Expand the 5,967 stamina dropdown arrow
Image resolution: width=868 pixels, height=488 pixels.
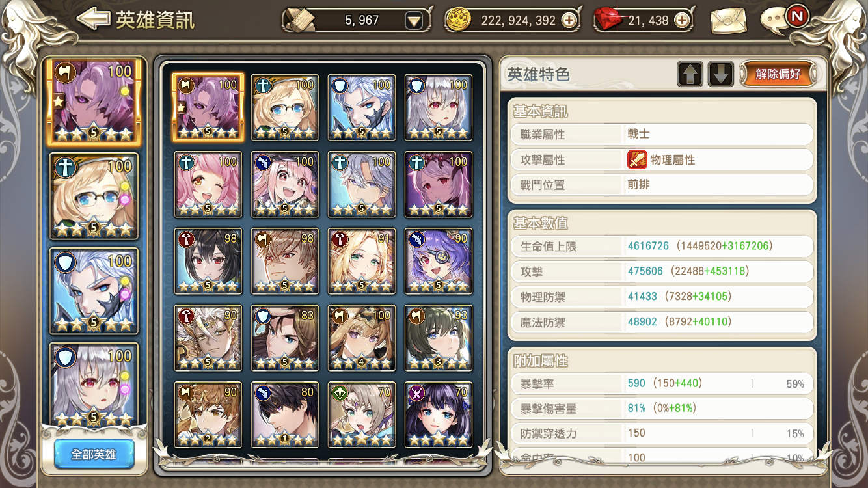tap(414, 21)
